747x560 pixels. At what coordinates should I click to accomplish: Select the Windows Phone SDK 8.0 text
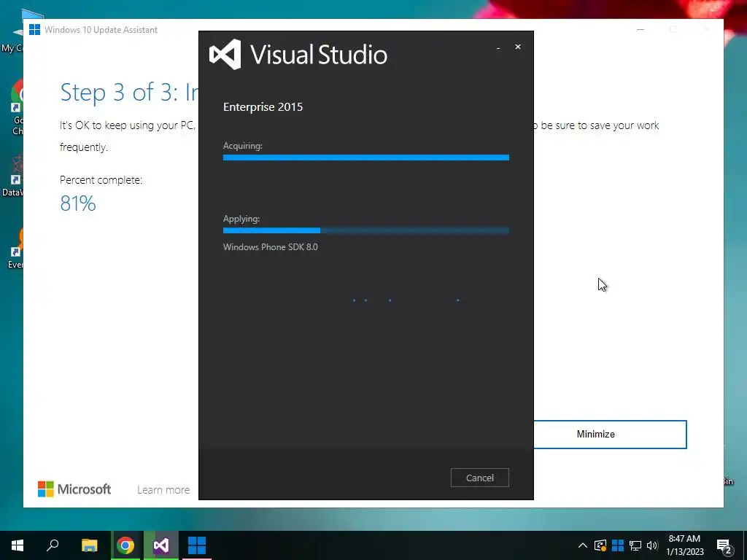(270, 246)
